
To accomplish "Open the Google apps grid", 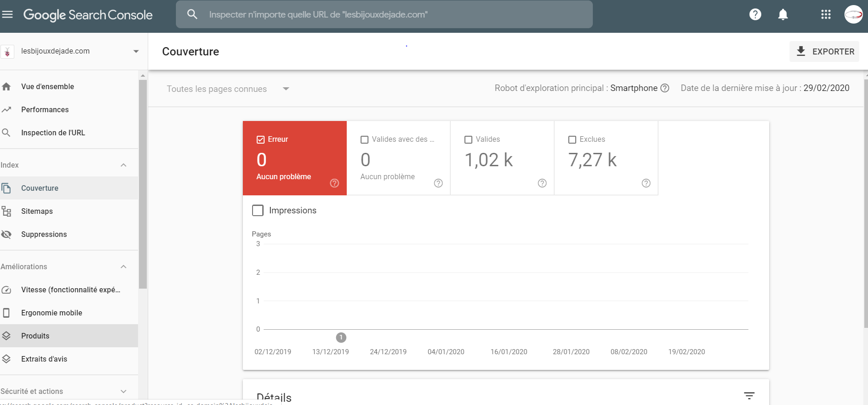I will pyautogui.click(x=826, y=14).
